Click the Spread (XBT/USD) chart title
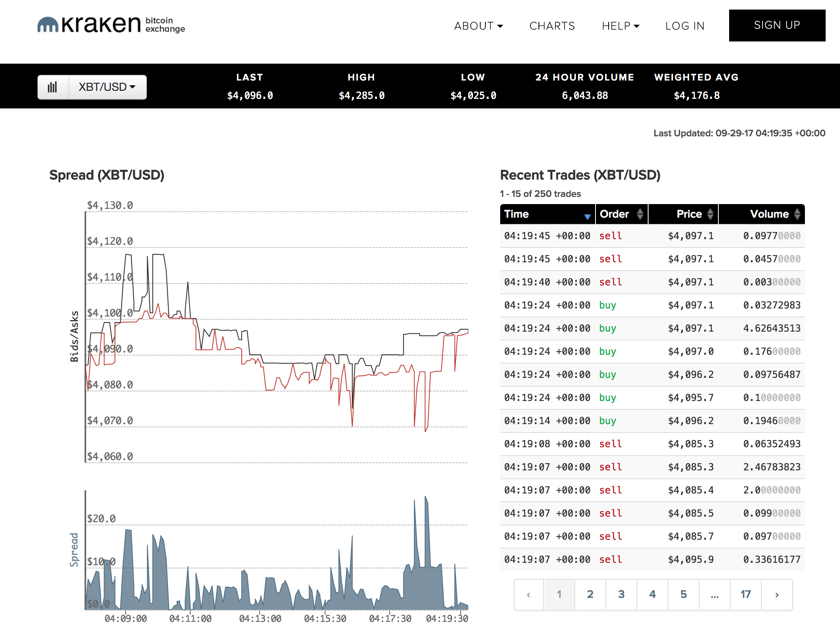The image size is (840, 633). tap(107, 175)
